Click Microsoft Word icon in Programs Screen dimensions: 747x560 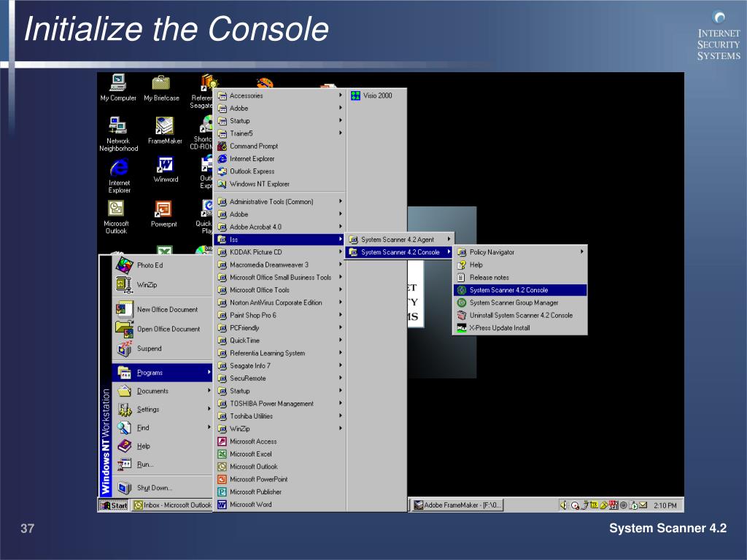[222, 505]
